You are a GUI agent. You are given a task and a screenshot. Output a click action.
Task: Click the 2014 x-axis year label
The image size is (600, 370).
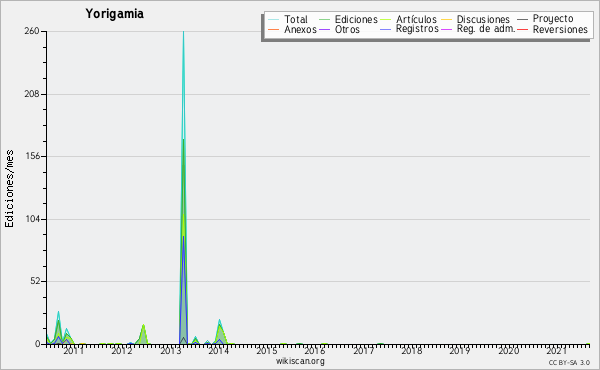(x=218, y=350)
